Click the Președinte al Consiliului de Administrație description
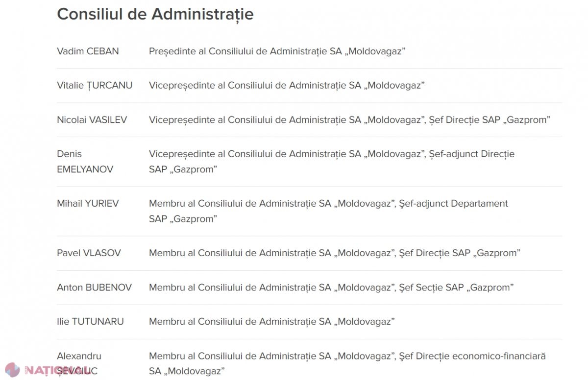 (x=277, y=51)
